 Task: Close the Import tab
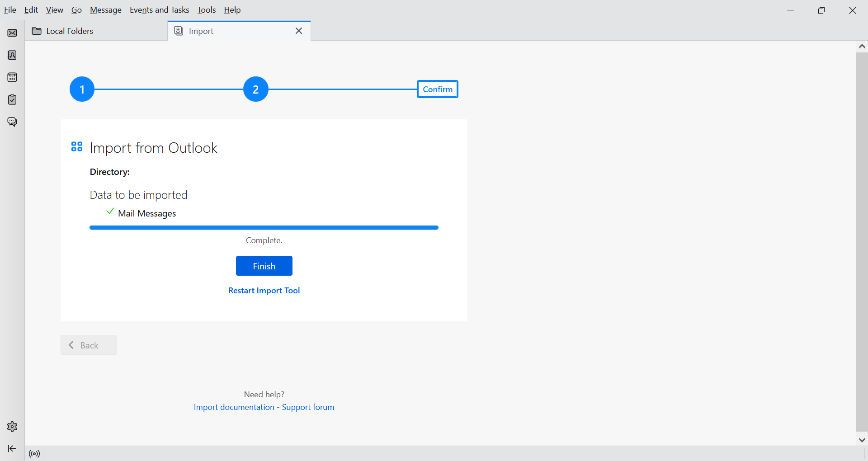click(299, 31)
